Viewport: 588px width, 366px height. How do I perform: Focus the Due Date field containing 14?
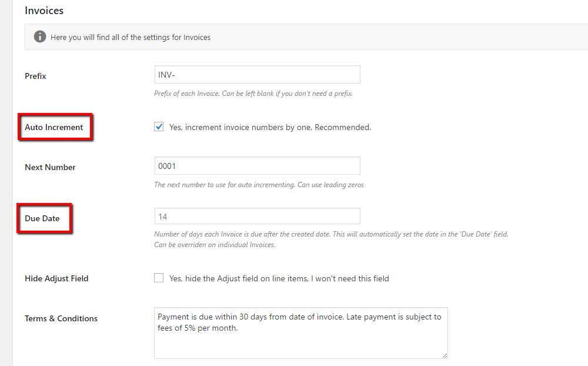coord(257,215)
